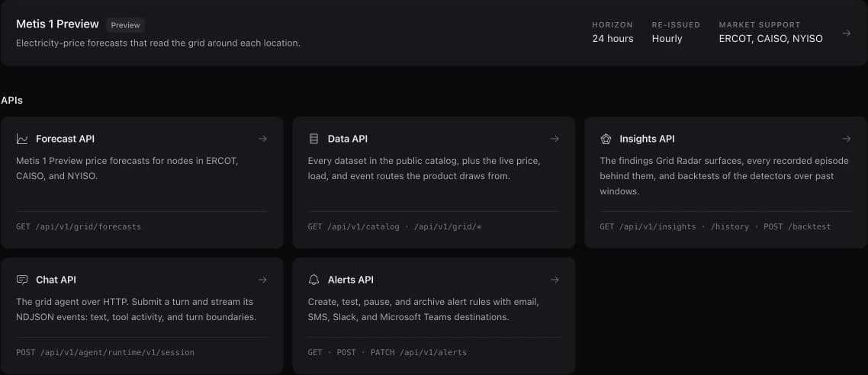The height and width of the screenshot is (375, 868).
Task: Click the GET /api/v1/grid/forecasts endpoint text
Action: coord(79,227)
